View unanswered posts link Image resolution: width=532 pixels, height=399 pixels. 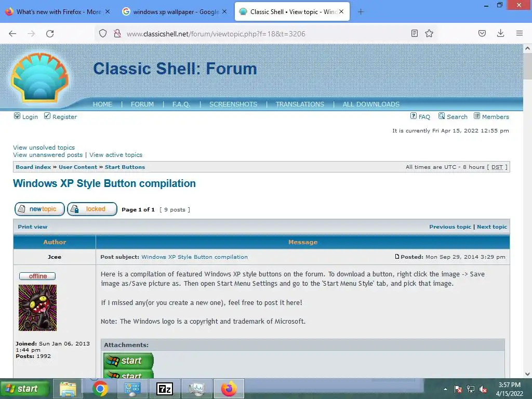click(x=48, y=155)
